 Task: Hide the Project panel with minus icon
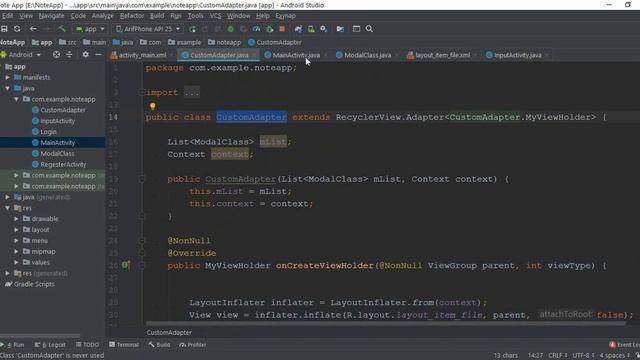98,55
